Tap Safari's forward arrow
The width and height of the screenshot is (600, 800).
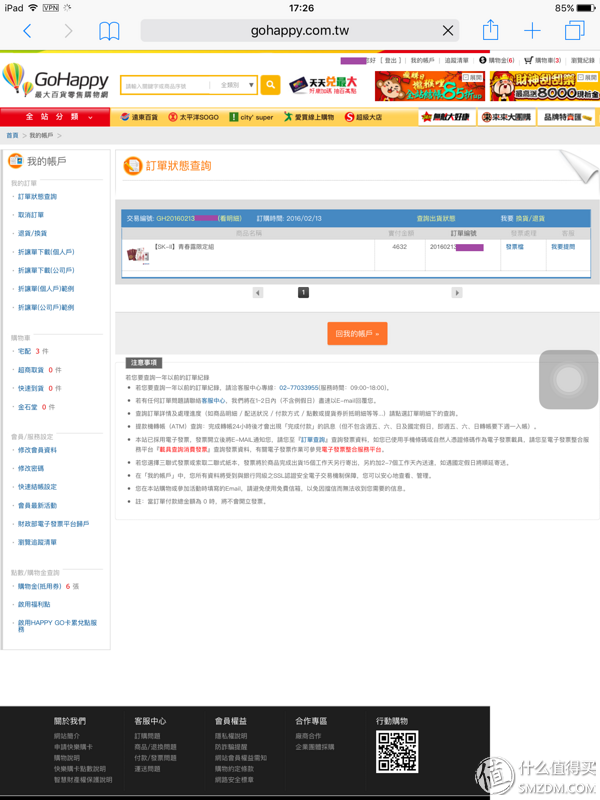(68, 31)
